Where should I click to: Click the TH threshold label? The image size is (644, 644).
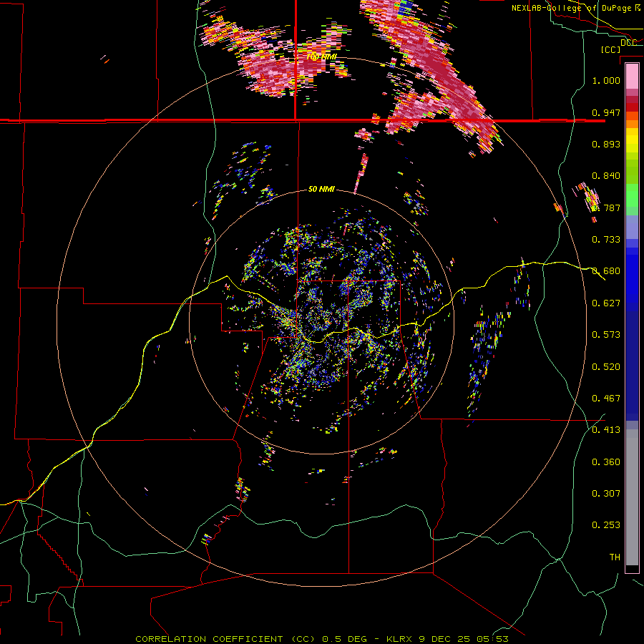(615, 557)
